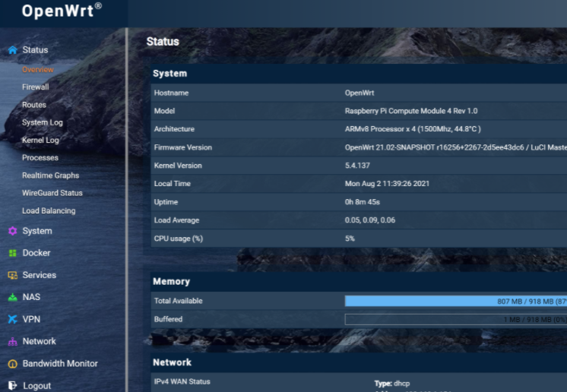Click the Services icon in sidebar
Image resolution: width=567 pixels, height=392 pixels.
12,275
